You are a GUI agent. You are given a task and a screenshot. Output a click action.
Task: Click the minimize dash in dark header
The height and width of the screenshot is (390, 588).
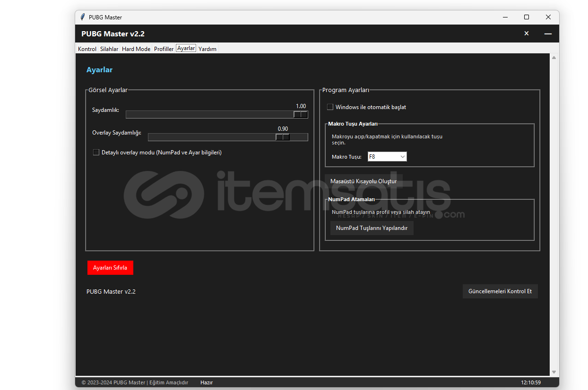548,34
